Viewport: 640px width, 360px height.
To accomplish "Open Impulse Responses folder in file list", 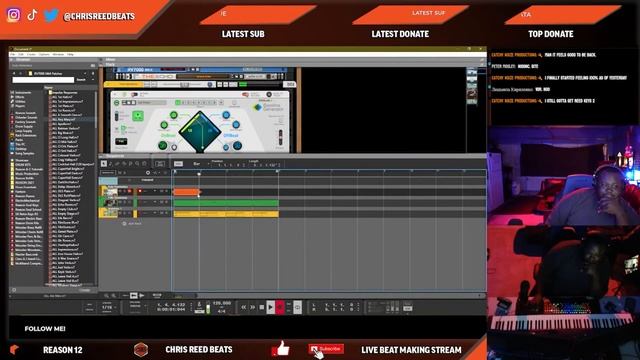I will click(x=65, y=93).
